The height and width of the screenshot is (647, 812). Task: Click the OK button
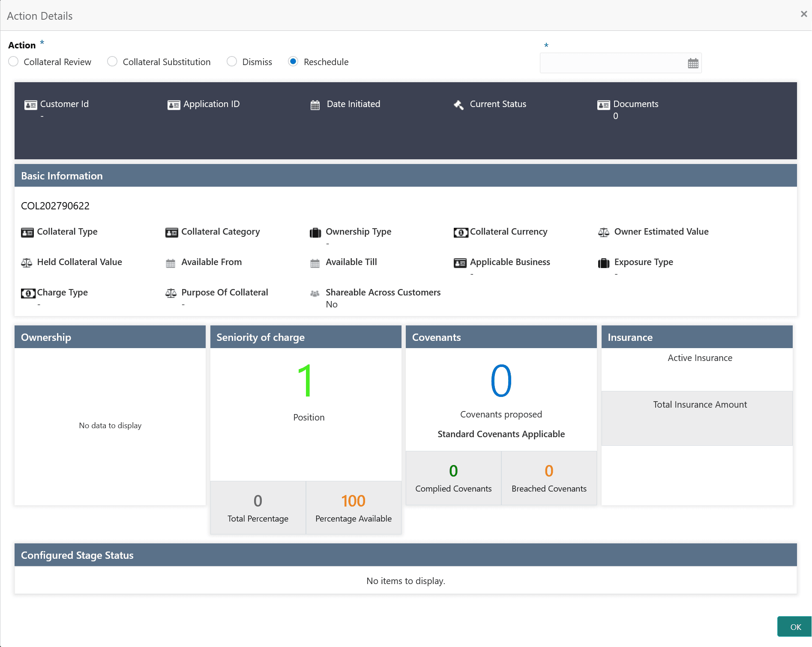pos(795,627)
